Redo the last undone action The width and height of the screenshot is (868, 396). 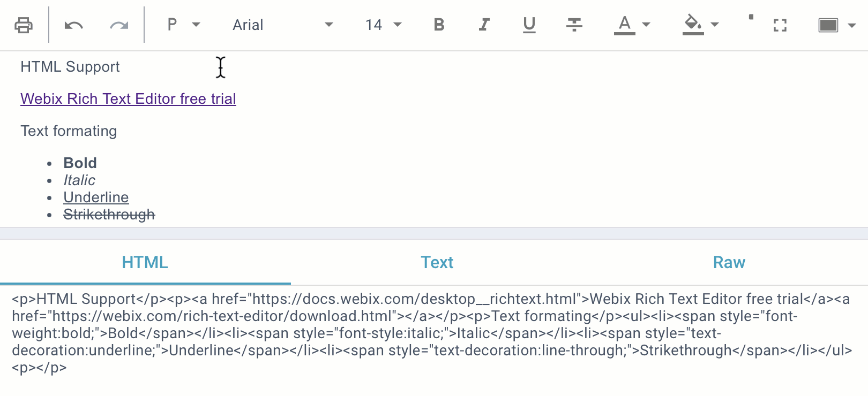pos(119,25)
